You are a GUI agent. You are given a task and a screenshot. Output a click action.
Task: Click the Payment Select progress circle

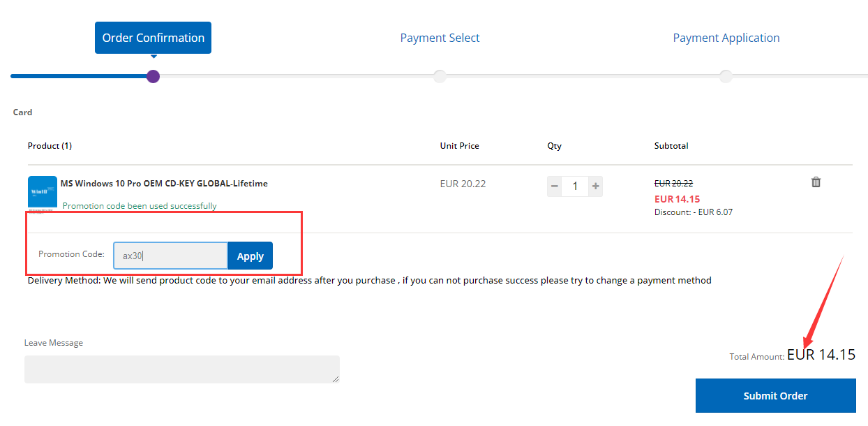click(x=440, y=76)
